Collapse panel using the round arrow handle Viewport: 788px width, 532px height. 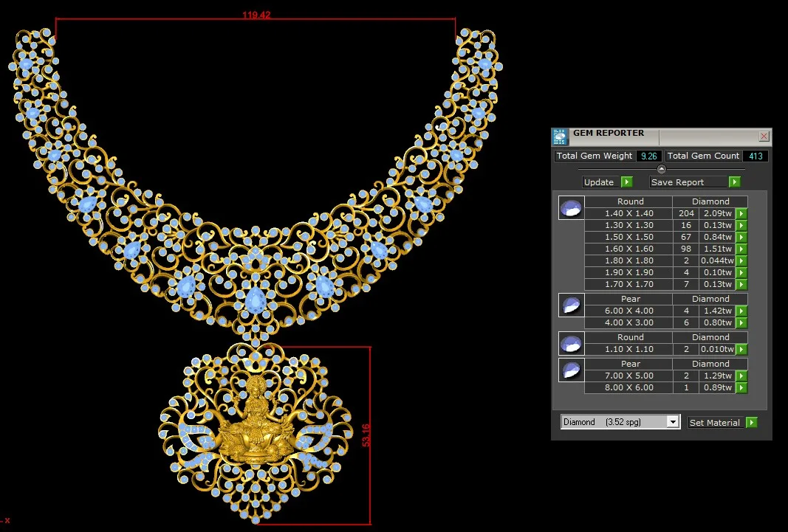tap(662, 169)
